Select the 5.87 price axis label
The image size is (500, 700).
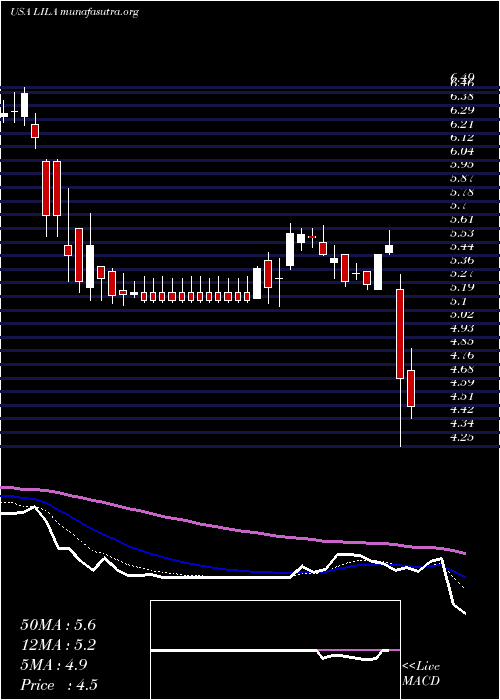(462, 178)
